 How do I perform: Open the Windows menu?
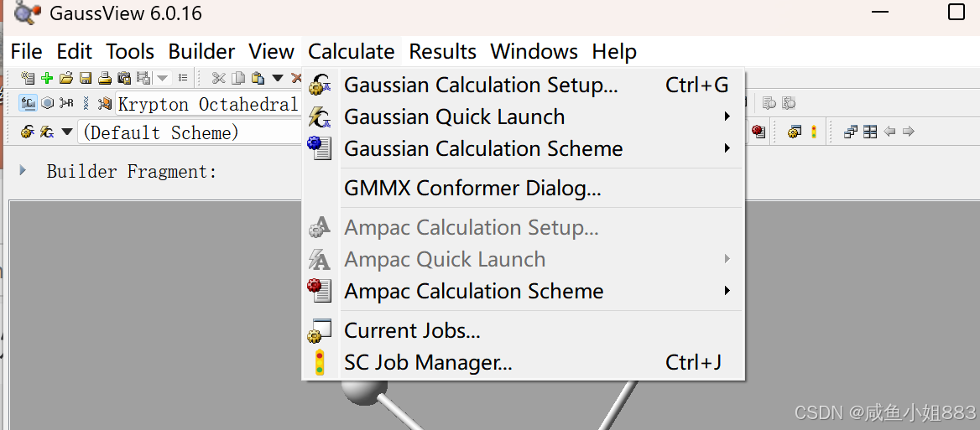534,51
